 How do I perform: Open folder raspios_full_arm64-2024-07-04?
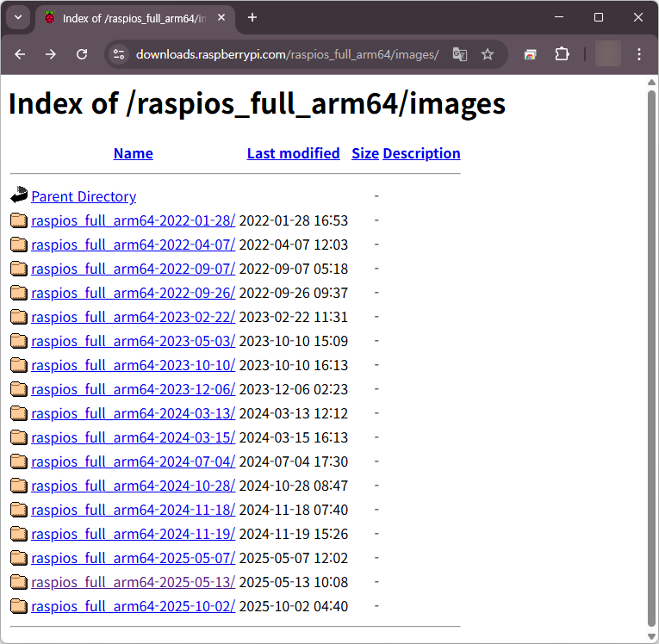(x=134, y=461)
